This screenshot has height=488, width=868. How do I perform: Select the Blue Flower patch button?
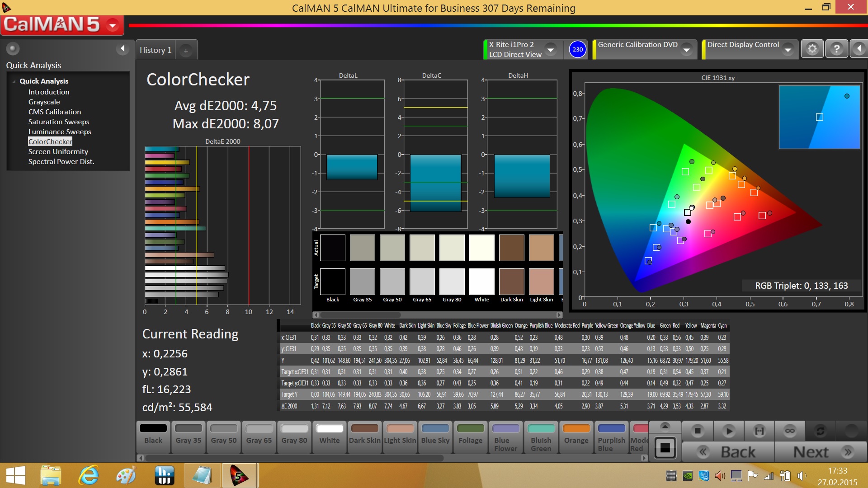[506, 437]
